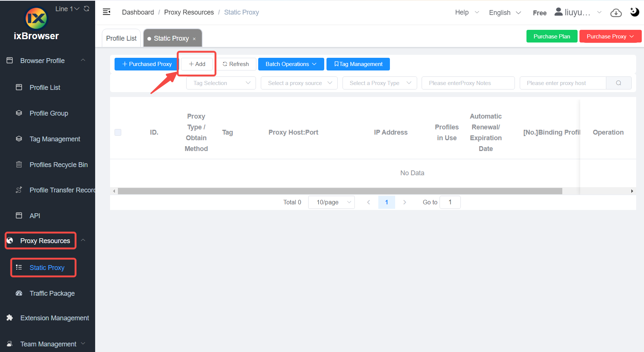Toggle dark mode with the moon icon
The width and height of the screenshot is (644, 352).
coord(634,12)
